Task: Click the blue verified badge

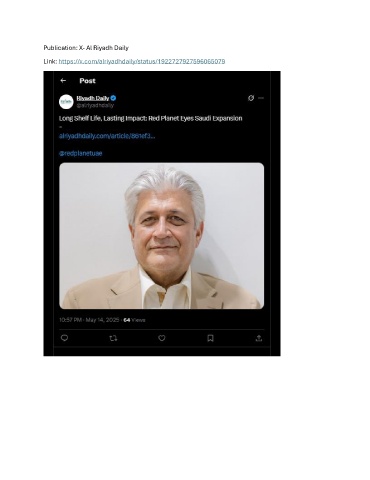Action: pyautogui.click(x=113, y=98)
